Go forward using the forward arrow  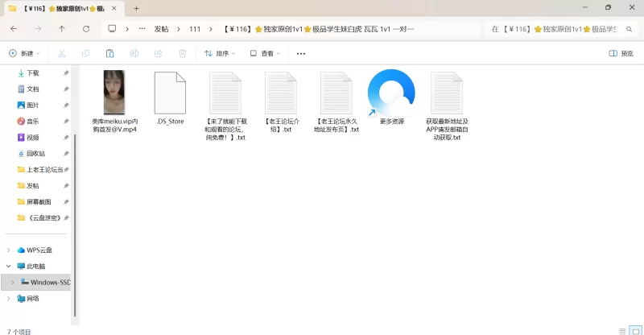pos(38,29)
